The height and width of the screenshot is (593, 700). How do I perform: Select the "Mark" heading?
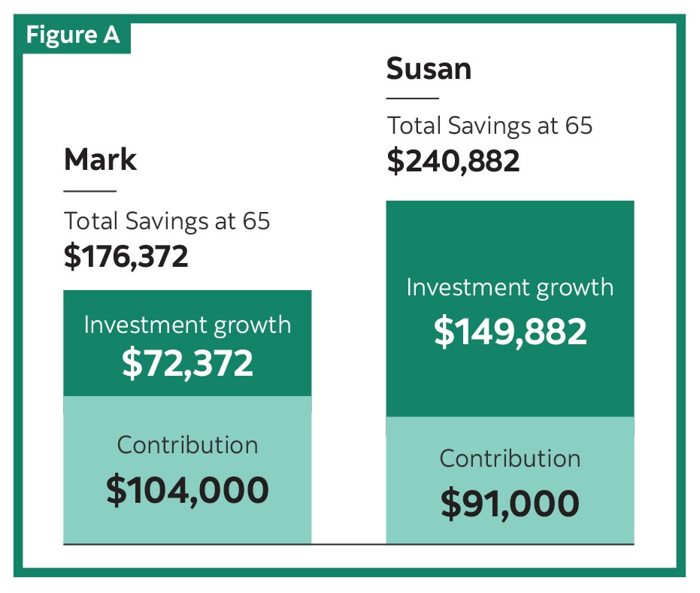(100, 160)
